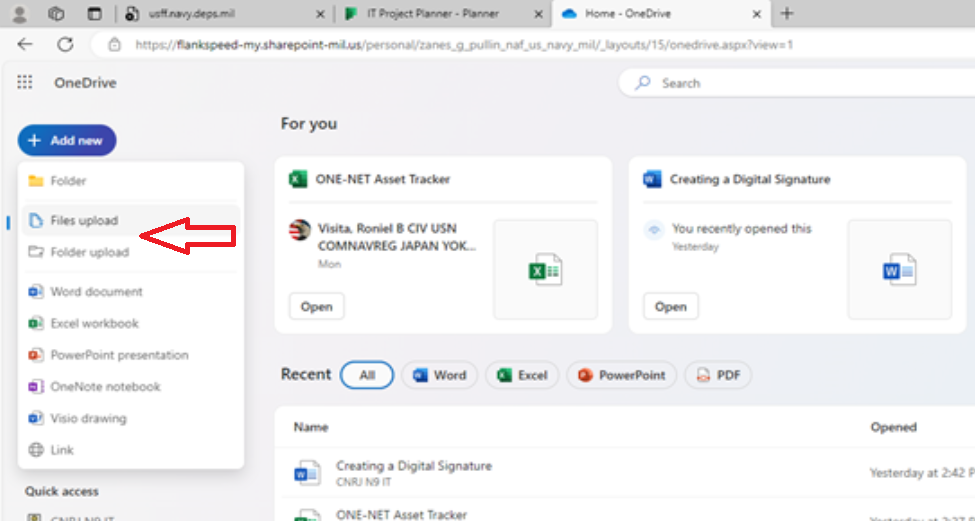Add a Link from the menu
The width and height of the screenshot is (975, 521).
click(x=131, y=450)
